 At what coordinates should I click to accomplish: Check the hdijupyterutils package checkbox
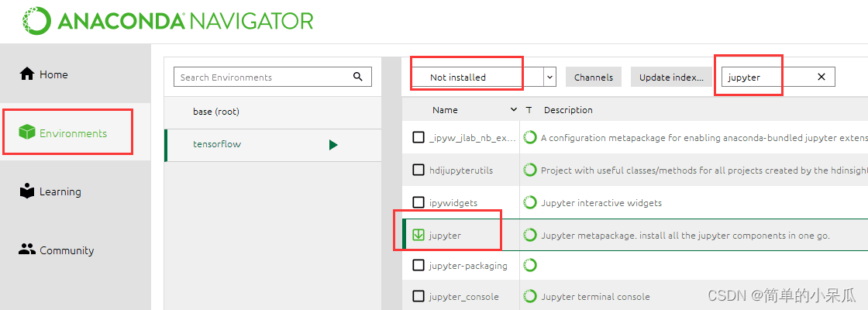point(418,170)
